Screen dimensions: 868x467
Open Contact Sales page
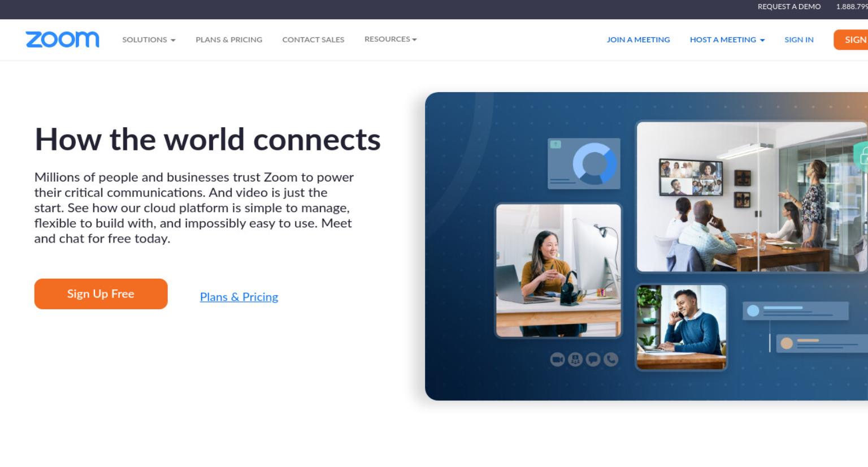click(x=313, y=40)
